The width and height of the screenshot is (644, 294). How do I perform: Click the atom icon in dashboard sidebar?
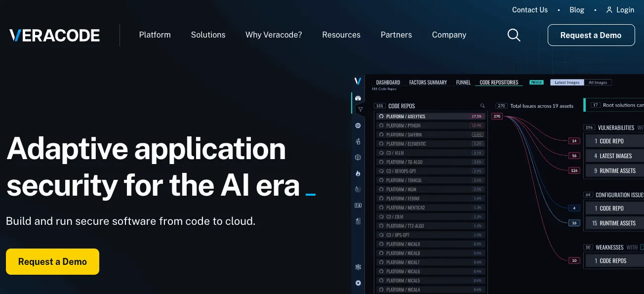358,267
